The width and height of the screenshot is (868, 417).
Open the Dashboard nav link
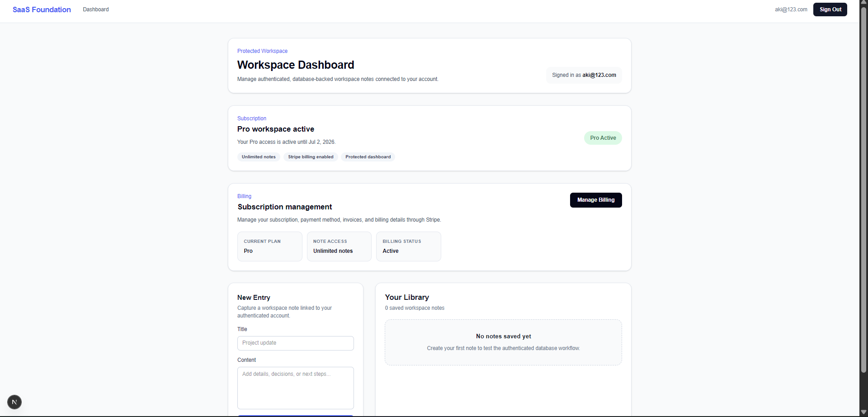click(96, 9)
